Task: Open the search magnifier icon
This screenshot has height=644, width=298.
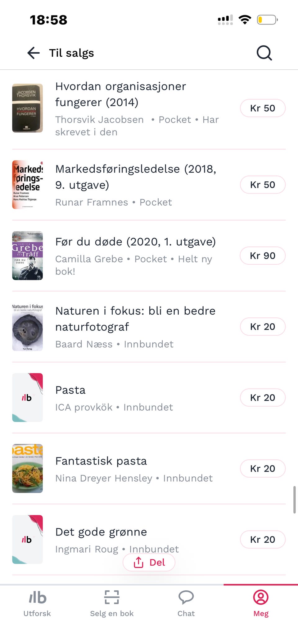Action: (x=264, y=53)
